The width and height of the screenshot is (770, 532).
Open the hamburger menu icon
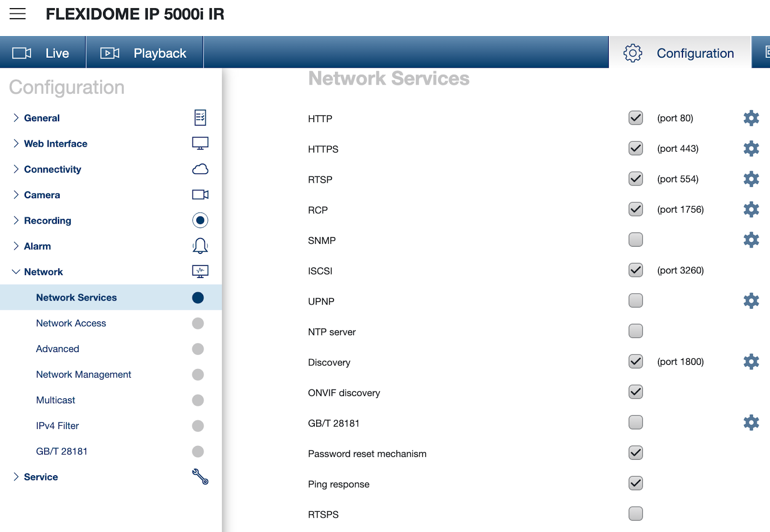click(x=18, y=14)
